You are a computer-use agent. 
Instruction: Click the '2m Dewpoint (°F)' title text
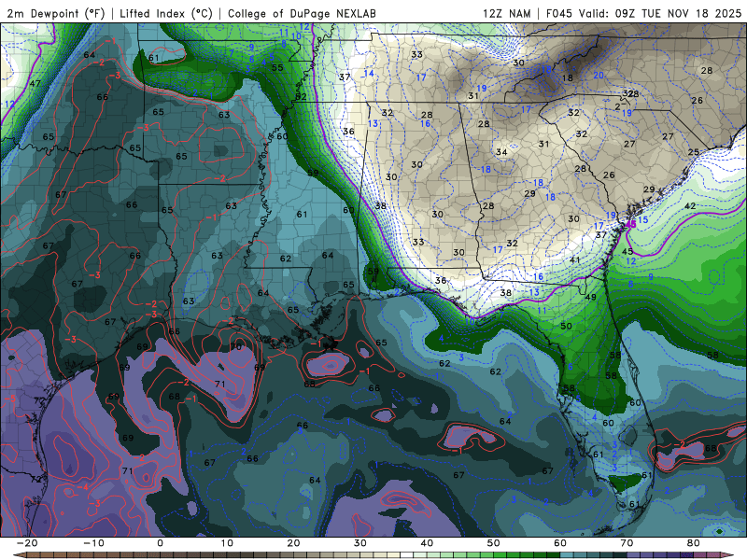click(55, 13)
